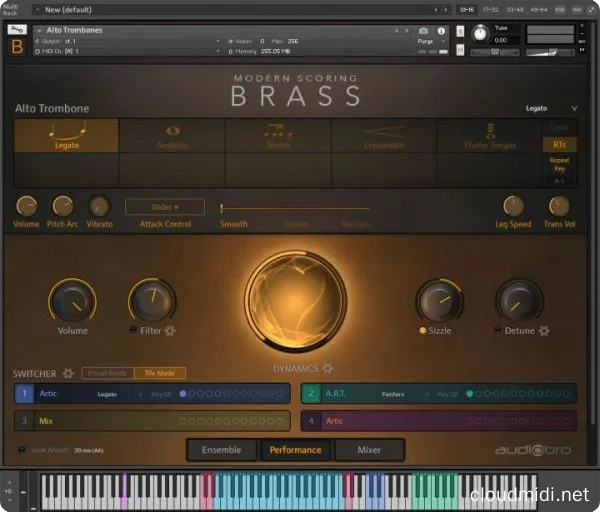Select the Shorts articulation tile
Image resolution: width=600 pixels, height=512 pixels.
pyautogui.click(x=278, y=136)
